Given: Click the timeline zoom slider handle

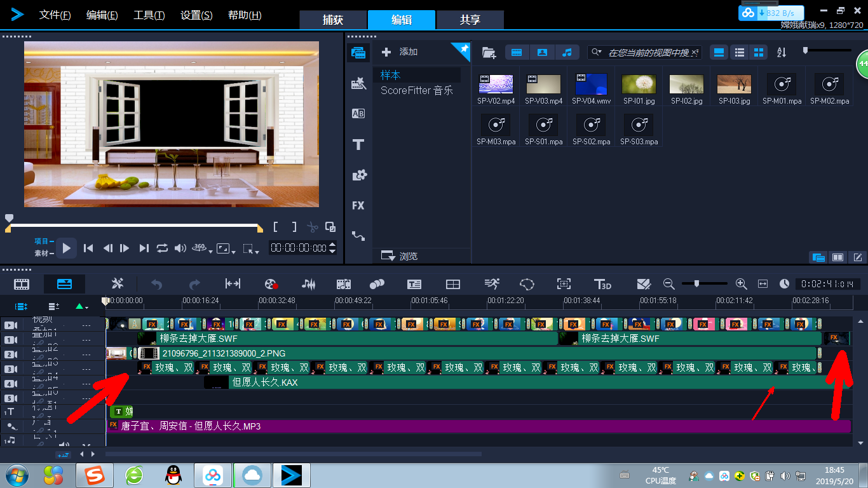Looking at the screenshot, I should pos(697,283).
